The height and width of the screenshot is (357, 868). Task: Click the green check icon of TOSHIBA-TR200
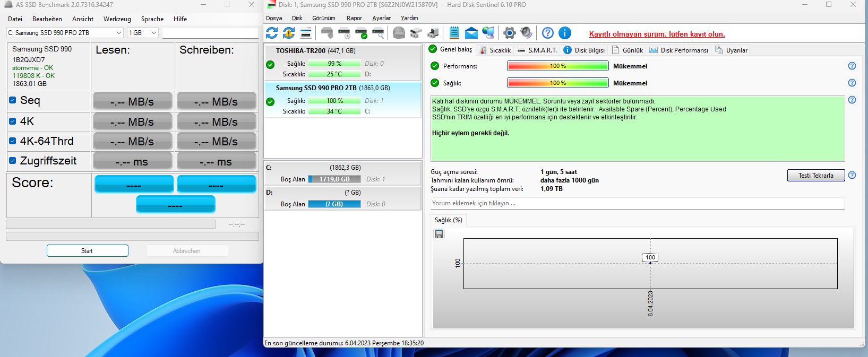[270, 65]
